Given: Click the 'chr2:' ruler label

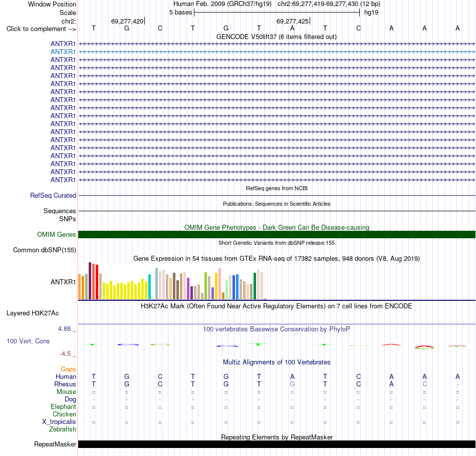Looking at the screenshot, I should [69, 21].
